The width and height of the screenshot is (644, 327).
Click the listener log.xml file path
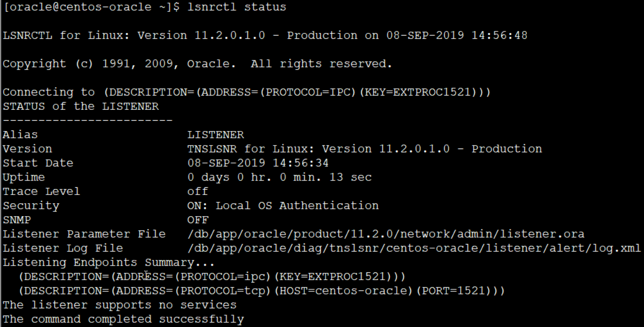(414, 248)
